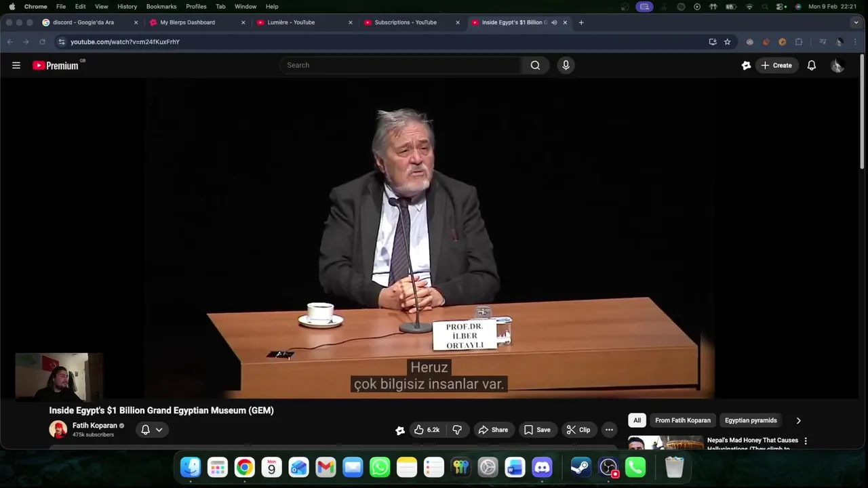Select the From Fatih Koparan chip
This screenshot has height=488, width=868.
point(683,420)
